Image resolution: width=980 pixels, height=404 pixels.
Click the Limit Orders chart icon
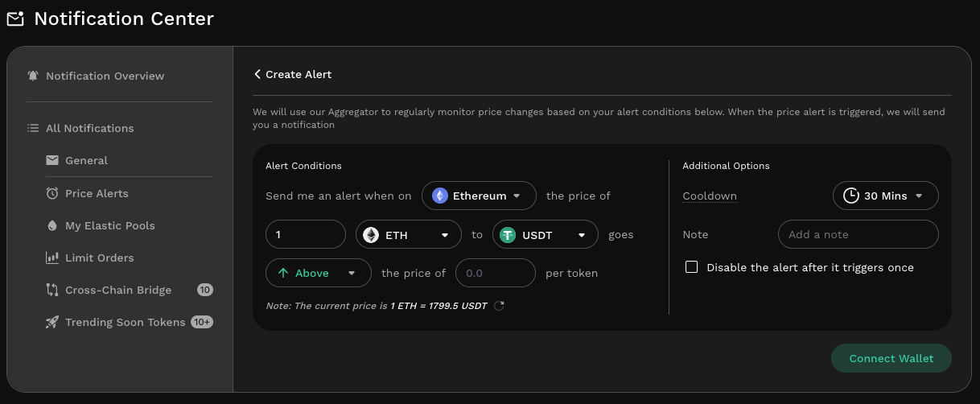[52, 258]
